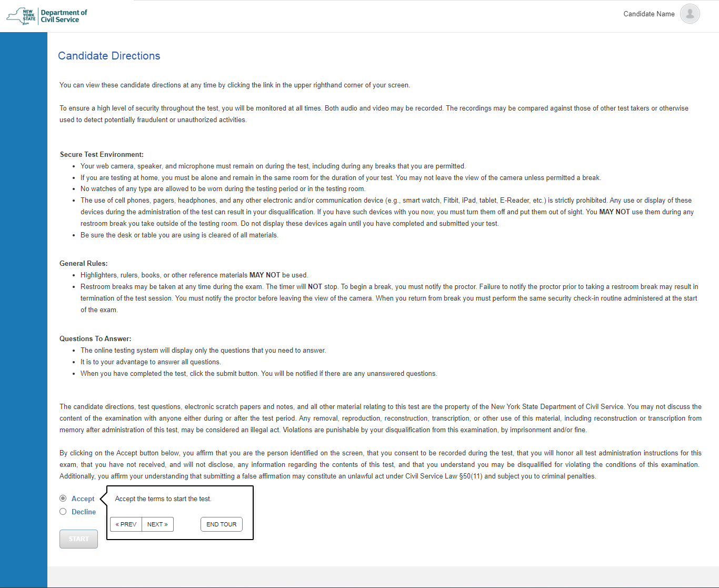Click the General Rules section heading
This screenshot has width=719, height=588.
tap(84, 263)
